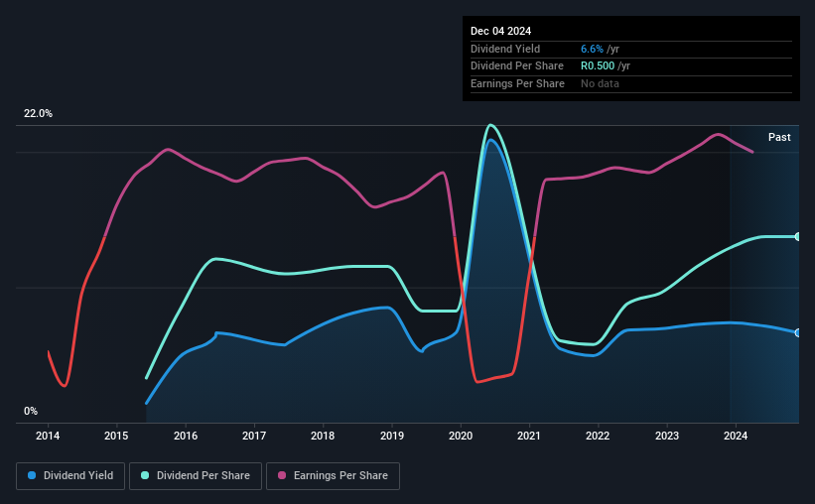Viewport: 815px width, 504px height.
Task: Toggle the Dividend Yield legend button
Action: pos(70,476)
